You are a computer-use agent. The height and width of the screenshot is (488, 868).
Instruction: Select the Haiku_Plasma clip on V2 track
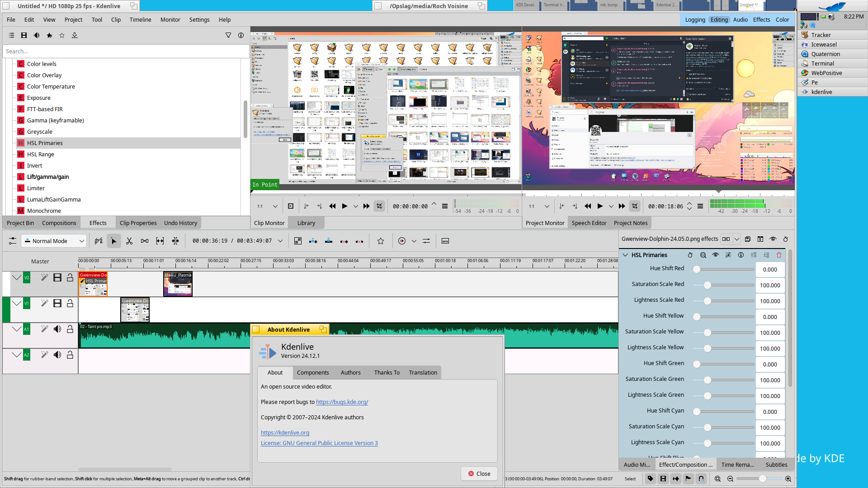coord(178,284)
